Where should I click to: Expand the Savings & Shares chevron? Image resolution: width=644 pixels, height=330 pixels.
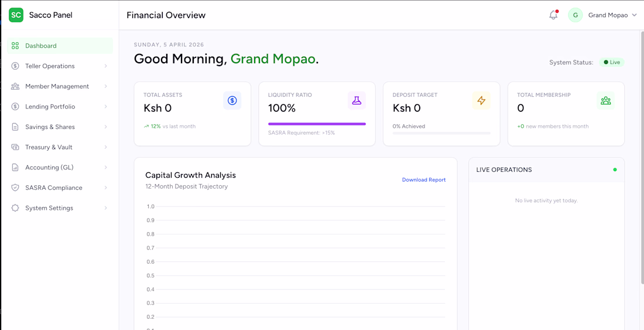pyautogui.click(x=106, y=127)
